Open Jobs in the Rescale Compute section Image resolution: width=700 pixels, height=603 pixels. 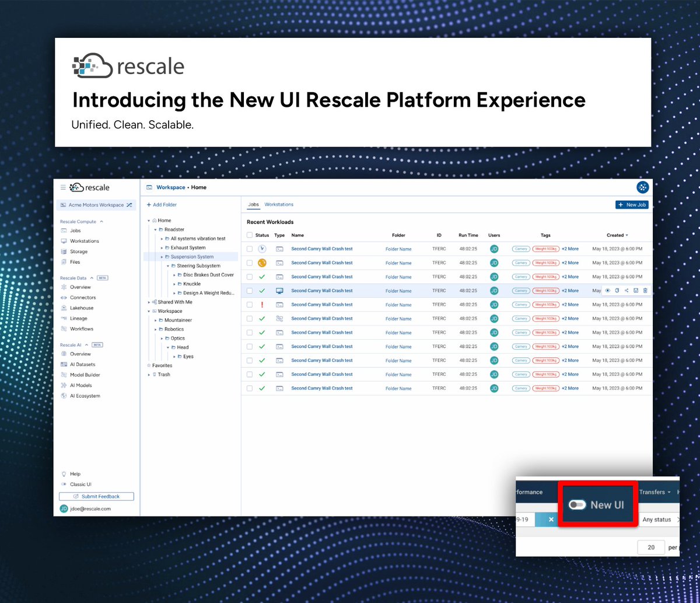tap(74, 231)
